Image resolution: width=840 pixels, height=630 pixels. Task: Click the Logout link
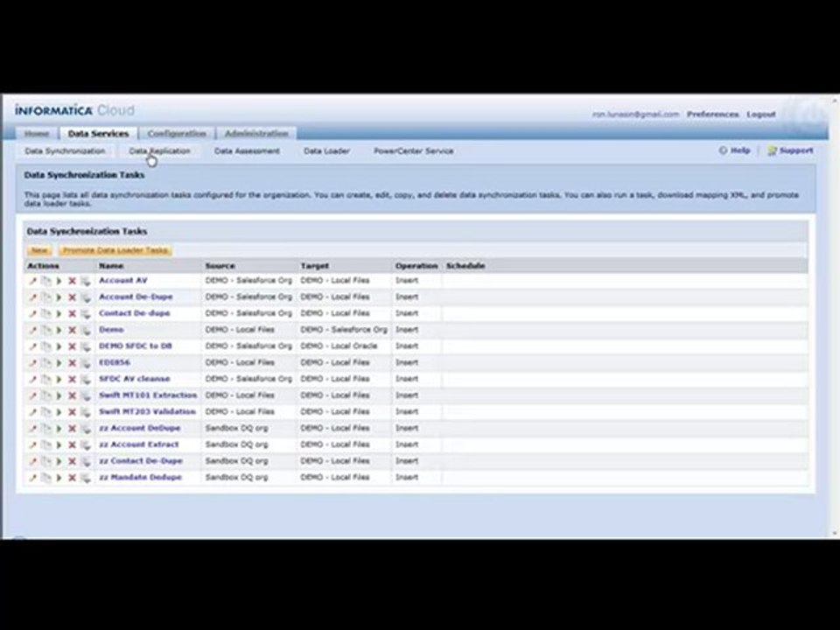[761, 114]
